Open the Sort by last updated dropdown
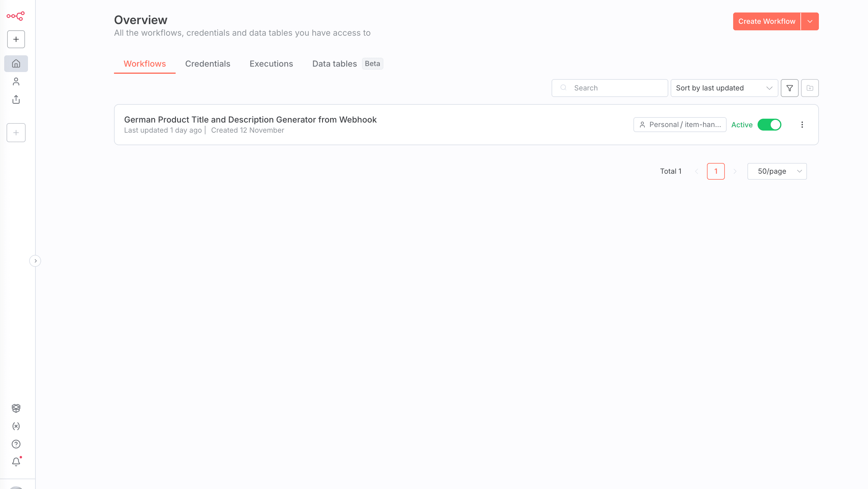Image resolution: width=868 pixels, height=489 pixels. [x=724, y=88]
